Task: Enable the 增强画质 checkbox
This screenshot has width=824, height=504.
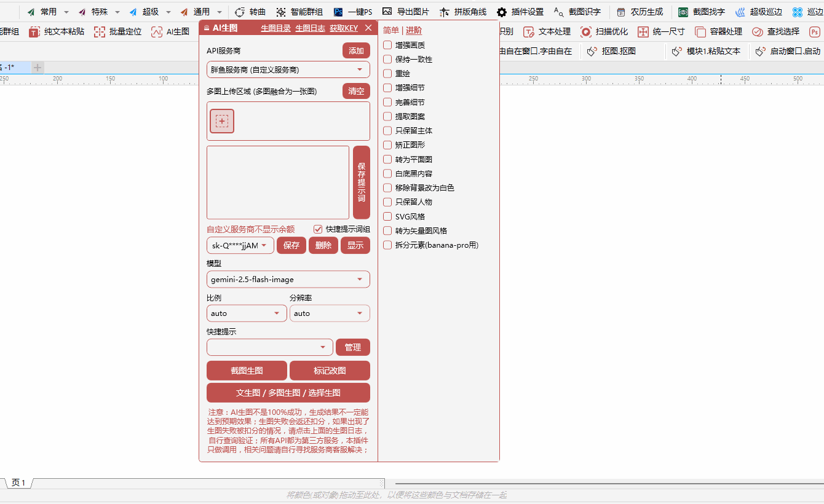Action: pyautogui.click(x=387, y=45)
